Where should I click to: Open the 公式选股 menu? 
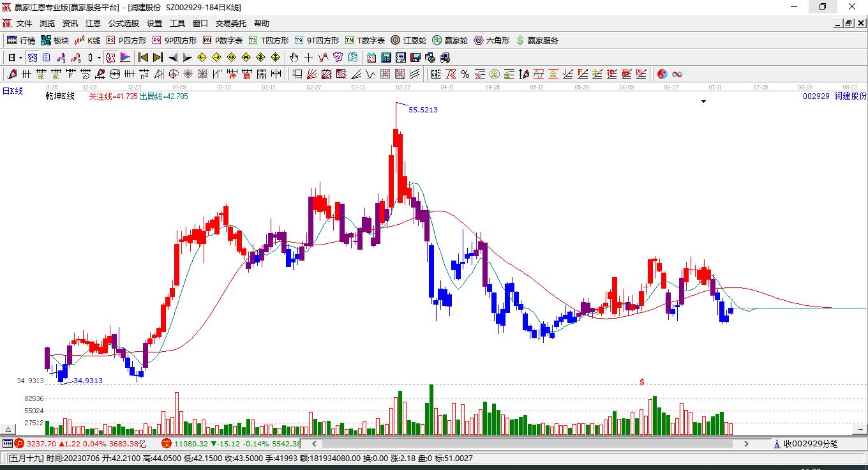pos(123,24)
